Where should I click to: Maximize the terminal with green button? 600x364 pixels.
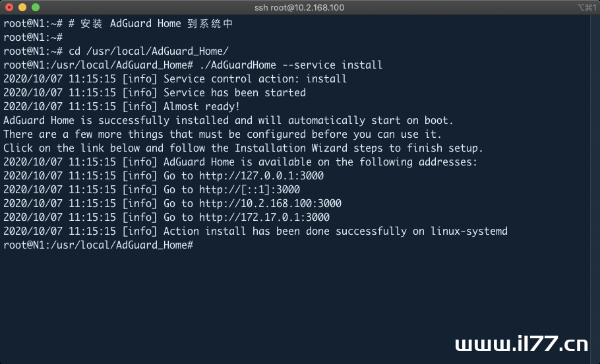tap(36, 7)
